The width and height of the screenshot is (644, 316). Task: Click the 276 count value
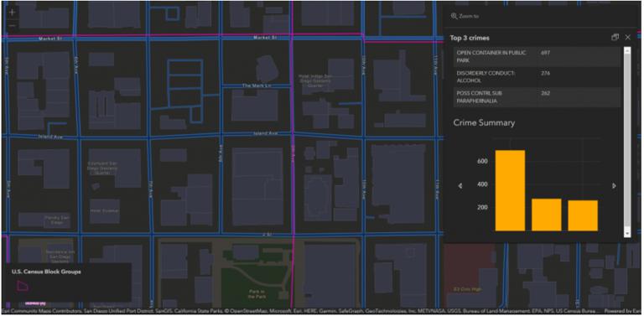click(x=545, y=73)
